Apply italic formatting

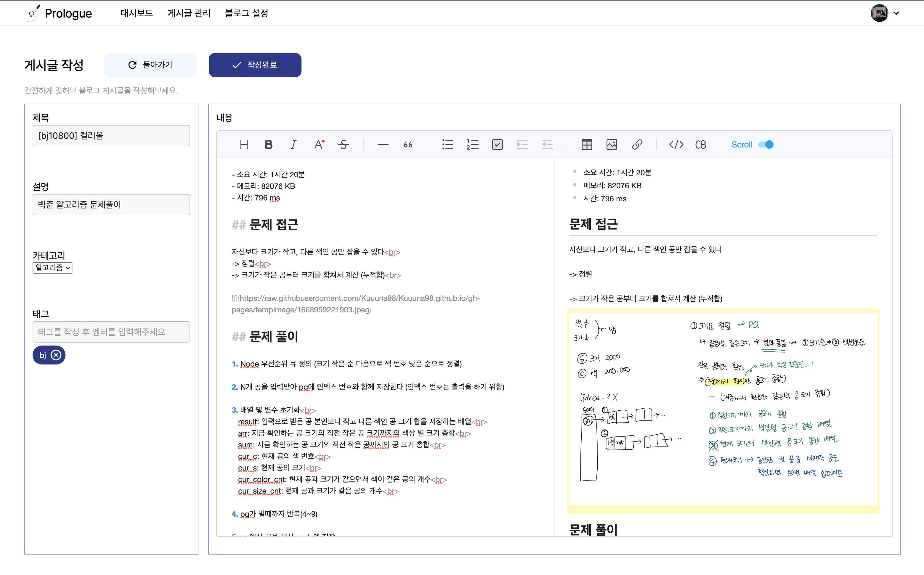pos(293,144)
